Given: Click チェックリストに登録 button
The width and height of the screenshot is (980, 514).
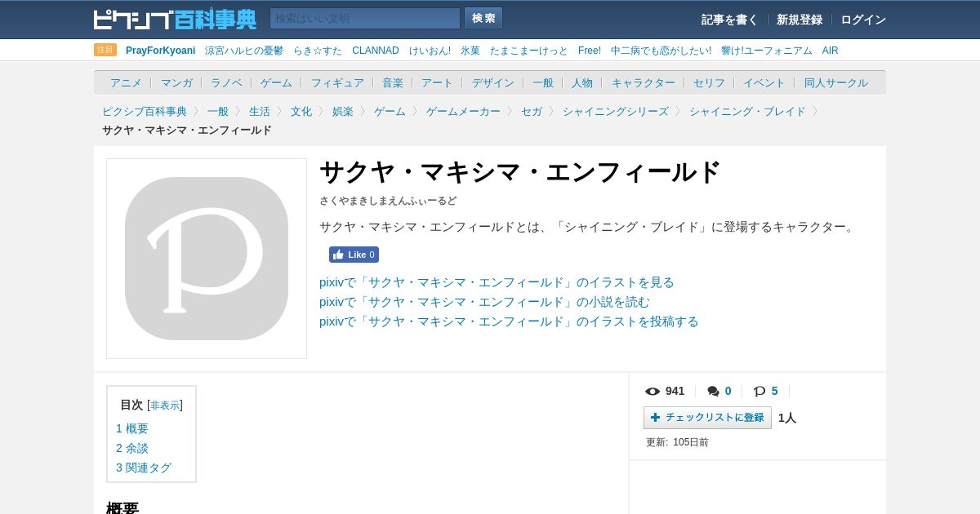Looking at the screenshot, I should click(707, 418).
